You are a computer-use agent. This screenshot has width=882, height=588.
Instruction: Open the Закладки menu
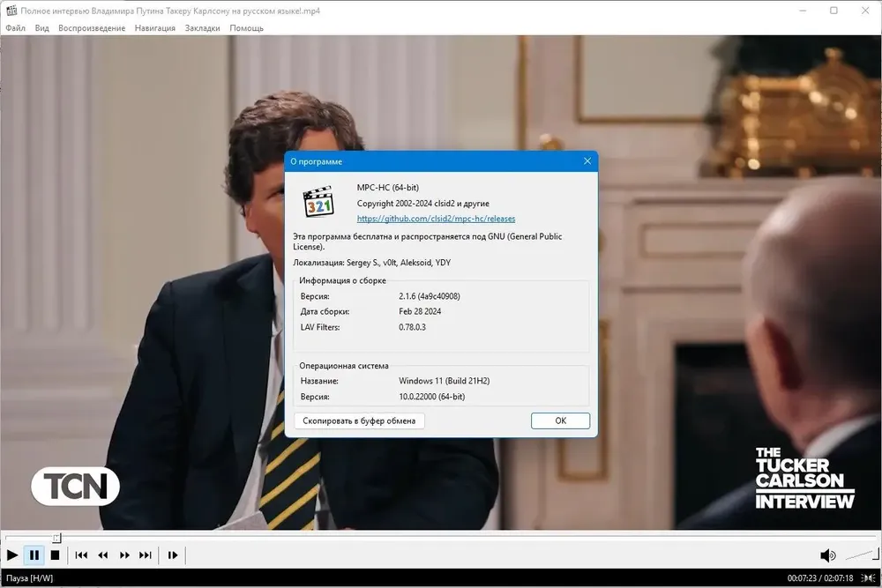[203, 28]
